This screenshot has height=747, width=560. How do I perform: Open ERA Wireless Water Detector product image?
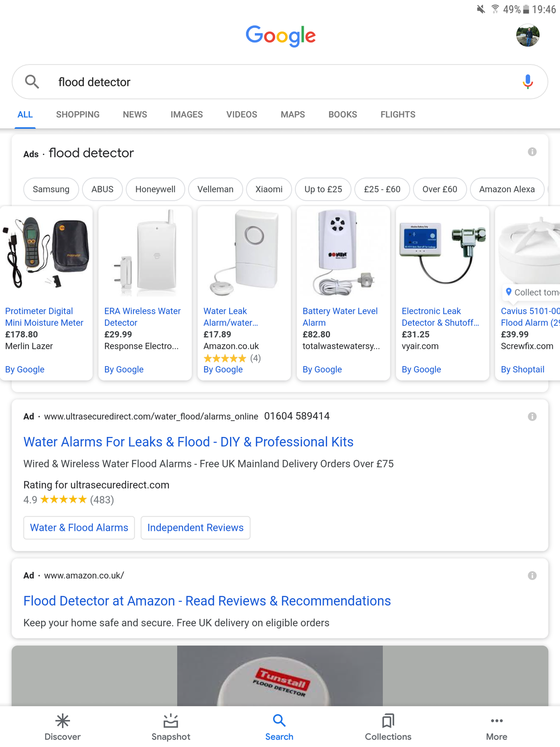click(145, 253)
